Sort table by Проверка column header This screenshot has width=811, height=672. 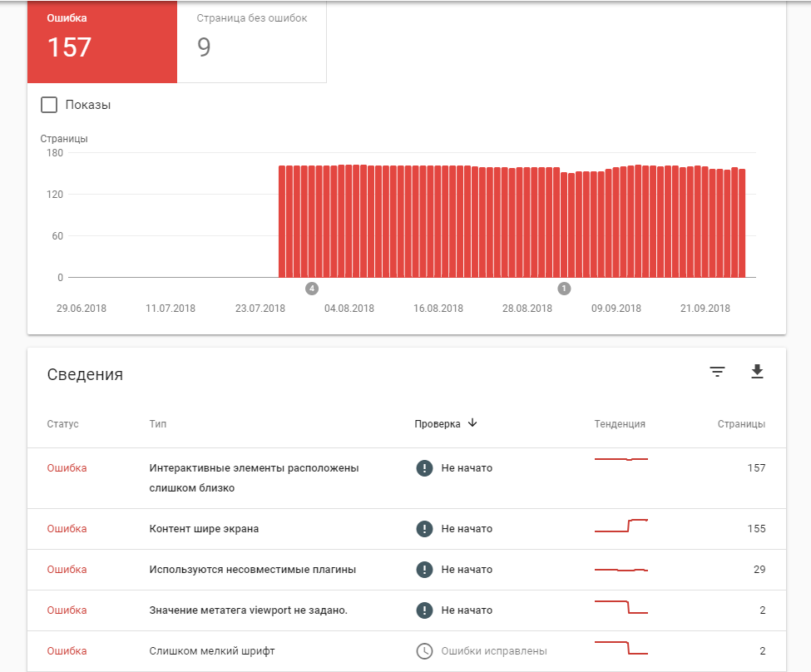point(438,423)
